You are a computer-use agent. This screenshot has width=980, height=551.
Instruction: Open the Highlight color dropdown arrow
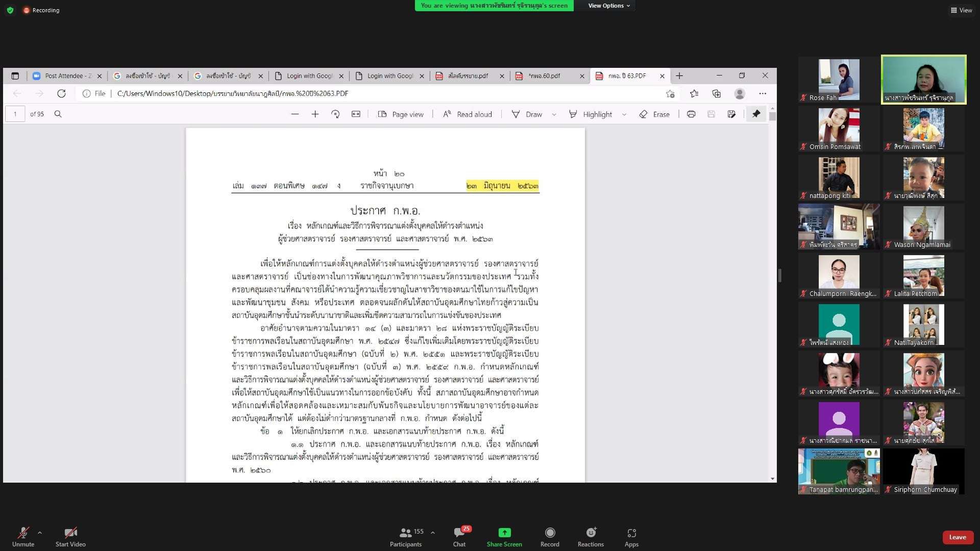[x=624, y=114]
